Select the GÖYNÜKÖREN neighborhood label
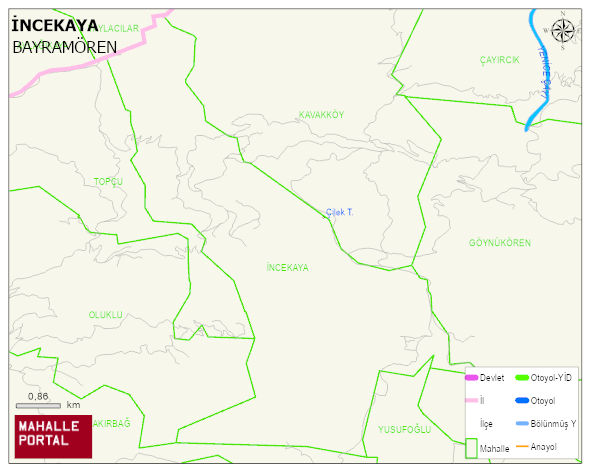Screen dimensions: 591x472 tap(500, 243)
